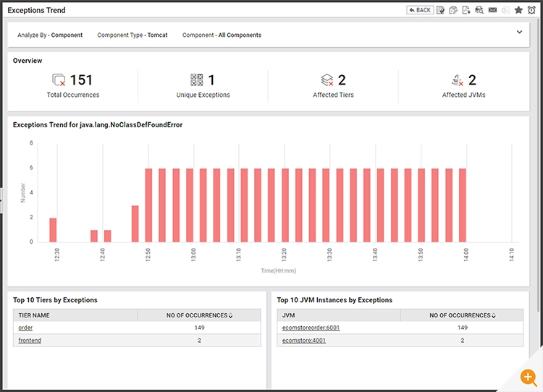The image size is (543, 392).
Task: Click the TIER NAME column header
Action: pyautogui.click(x=75, y=315)
